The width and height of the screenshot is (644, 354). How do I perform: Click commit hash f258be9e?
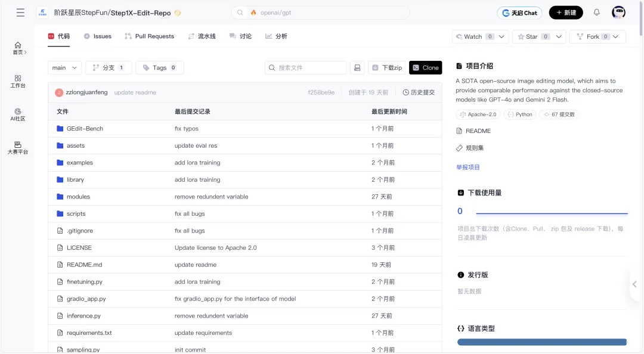pos(321,92)
